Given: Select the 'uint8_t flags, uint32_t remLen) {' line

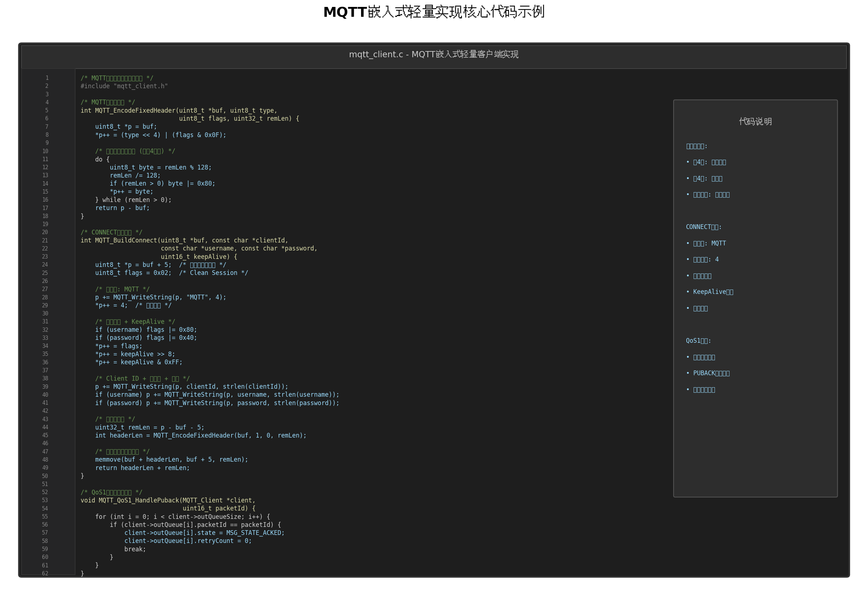Looking at the screenshot, I should pyautogui.click(x=239, y=119).
